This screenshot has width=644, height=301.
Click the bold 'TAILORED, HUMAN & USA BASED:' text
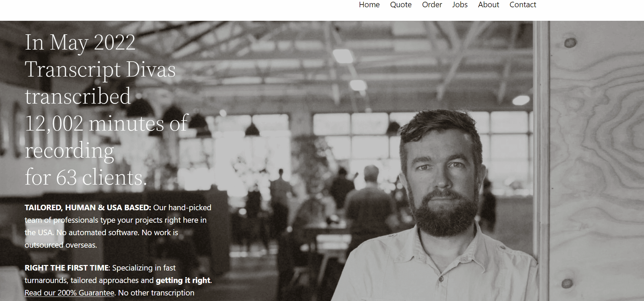(88, 207)
